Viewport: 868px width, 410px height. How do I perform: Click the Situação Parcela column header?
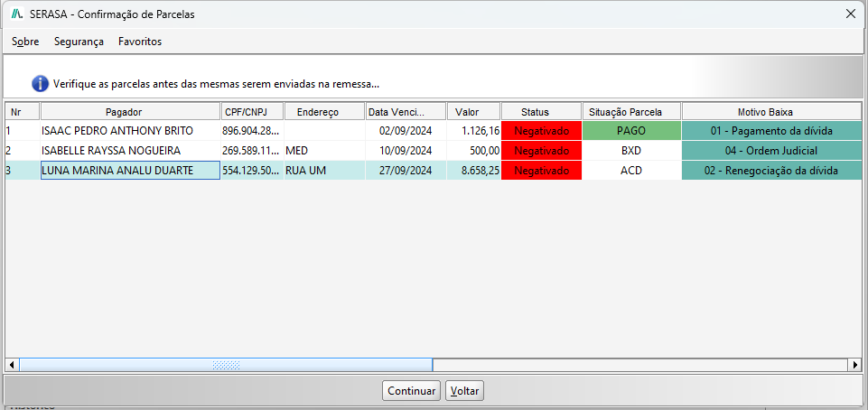click(x=631, y=112)
